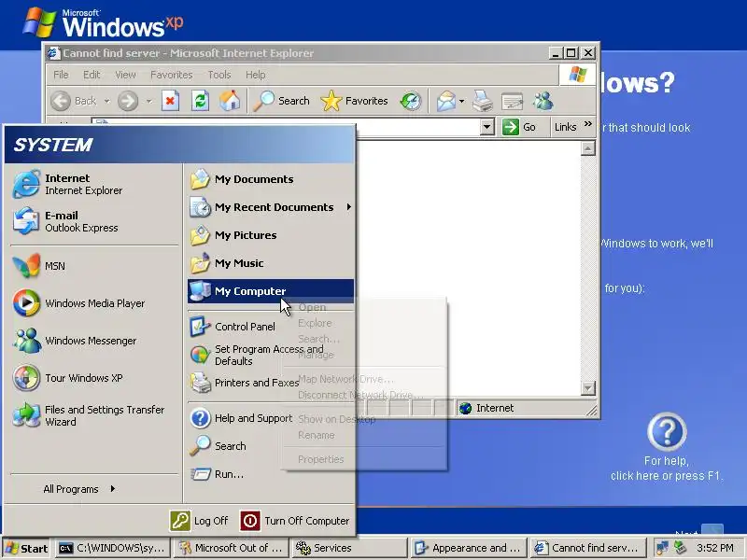Open History in Internet Explorer toolbar
The image size is (747, 560).
[x=411, y=101]
